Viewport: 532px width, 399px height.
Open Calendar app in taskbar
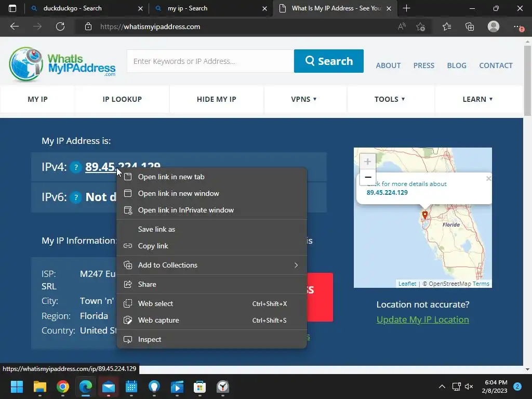pyautogui.click(x=131, y=387)
